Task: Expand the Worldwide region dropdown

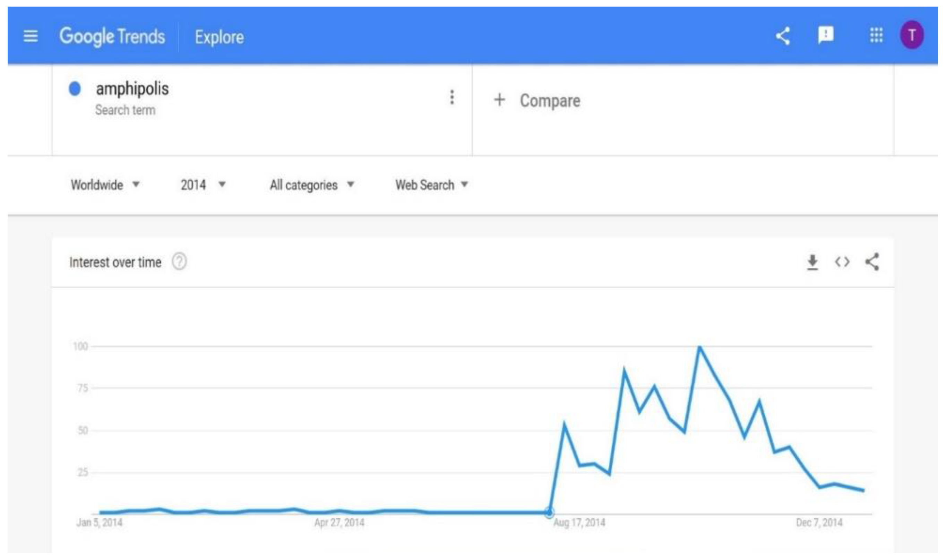Action: pyautogui.click(x=105, y=185)
